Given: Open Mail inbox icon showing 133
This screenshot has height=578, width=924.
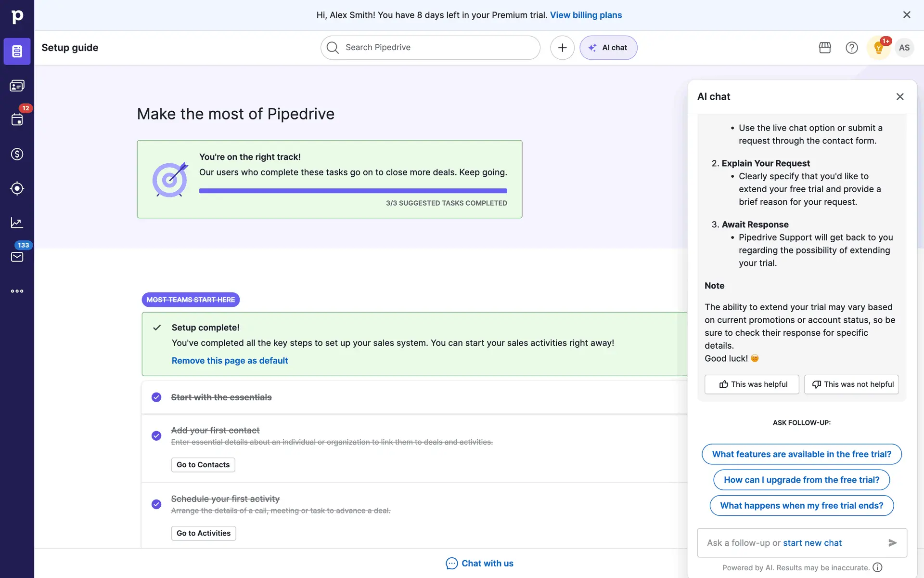Looking at the screenshot, I should (x=17, y=257).
